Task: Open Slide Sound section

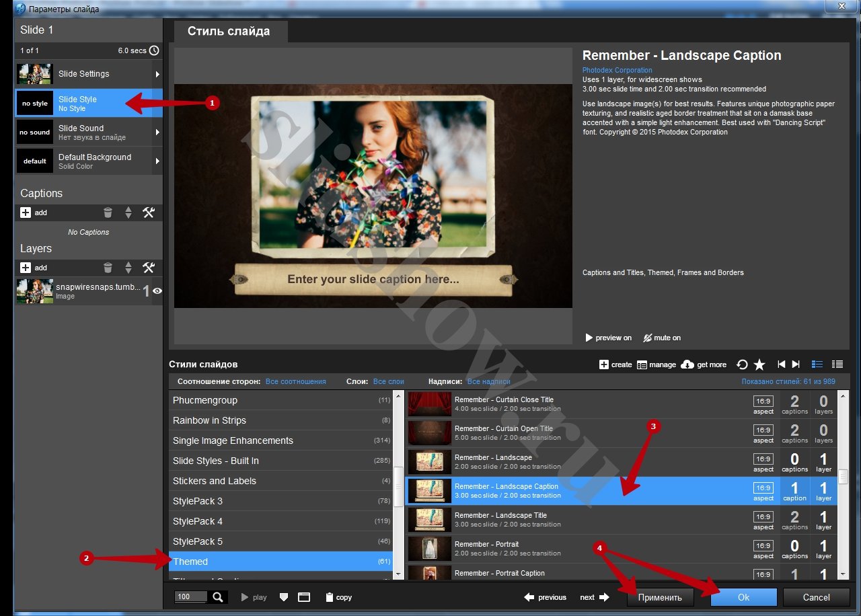Action: (x=89, y=132)
